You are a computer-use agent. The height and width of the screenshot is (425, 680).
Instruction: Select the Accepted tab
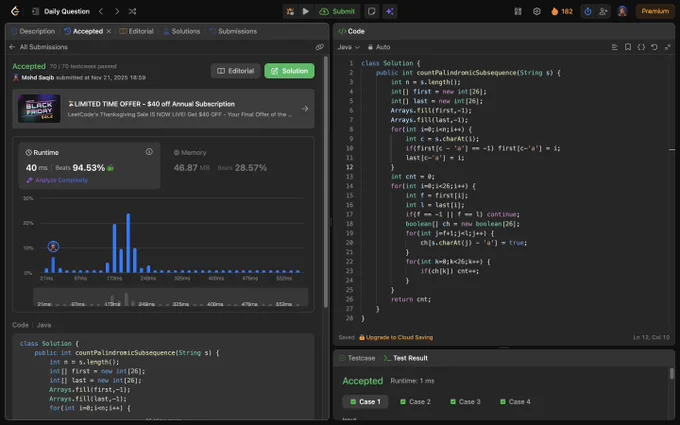tap(84, 31)
